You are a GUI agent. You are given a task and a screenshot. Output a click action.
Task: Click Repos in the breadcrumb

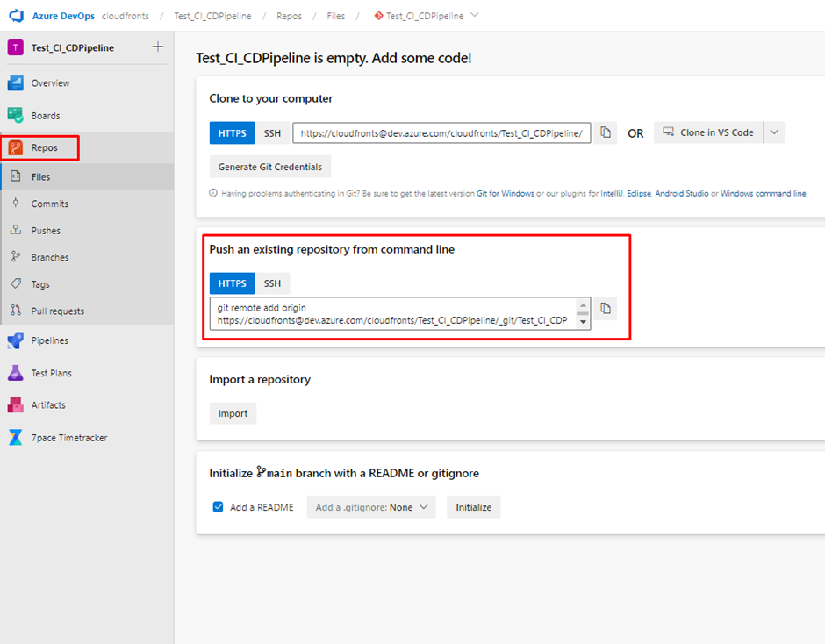click(x=290, y=16)
